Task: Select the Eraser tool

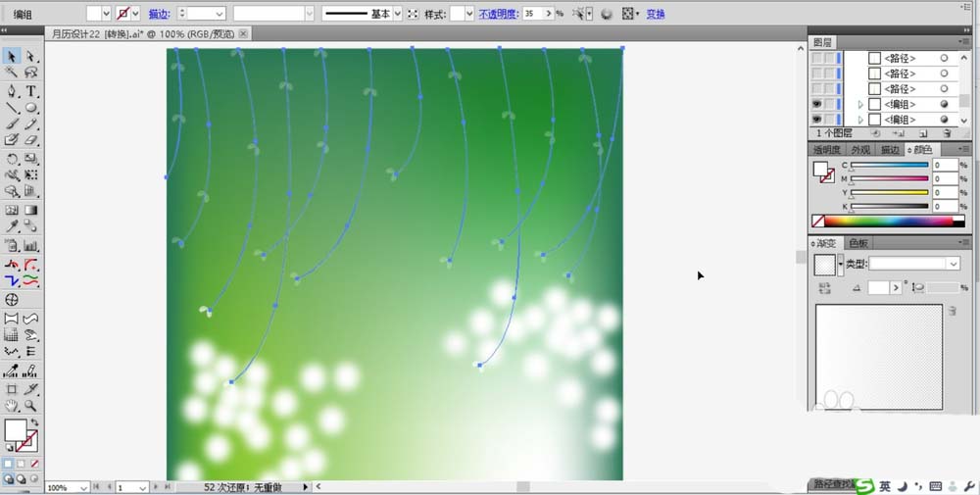Action: [x=31, y=140]
